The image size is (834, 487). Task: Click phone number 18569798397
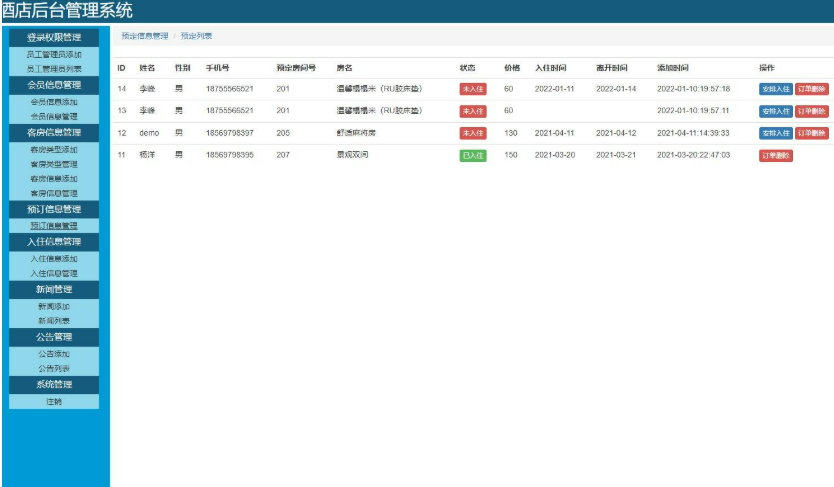[x=230, y=133]
